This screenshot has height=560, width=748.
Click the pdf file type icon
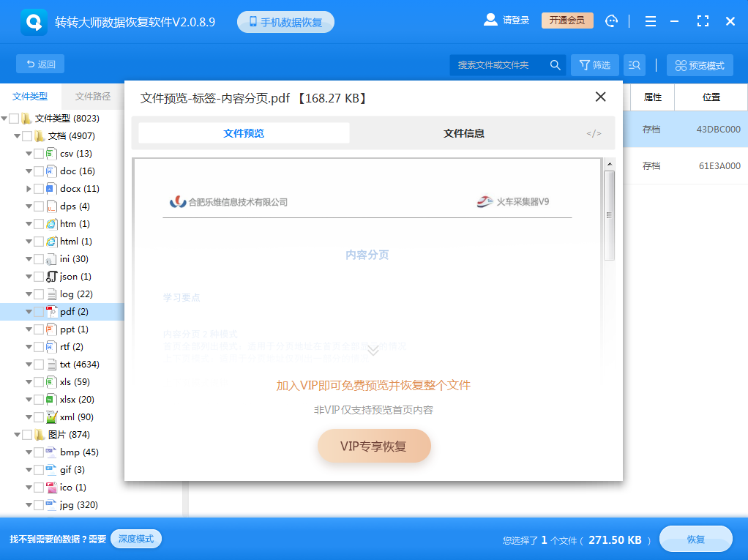[x=51, y=312]
